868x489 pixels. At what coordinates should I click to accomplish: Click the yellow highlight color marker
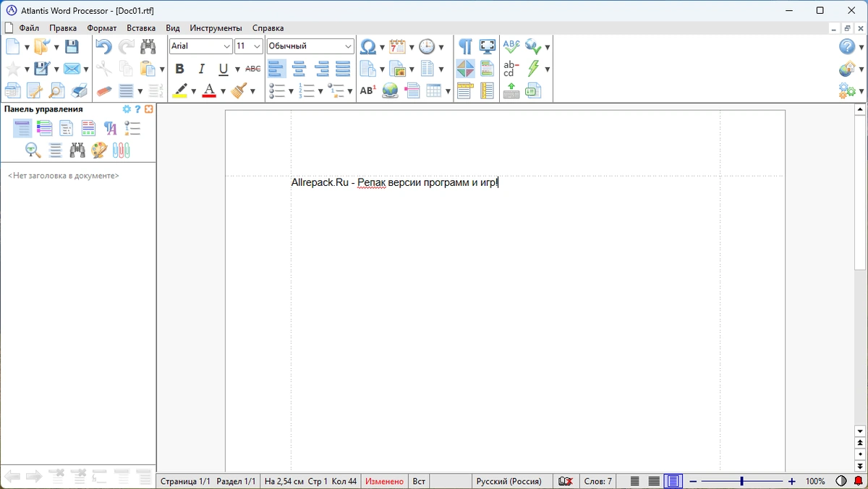click(x=179, y=90)
